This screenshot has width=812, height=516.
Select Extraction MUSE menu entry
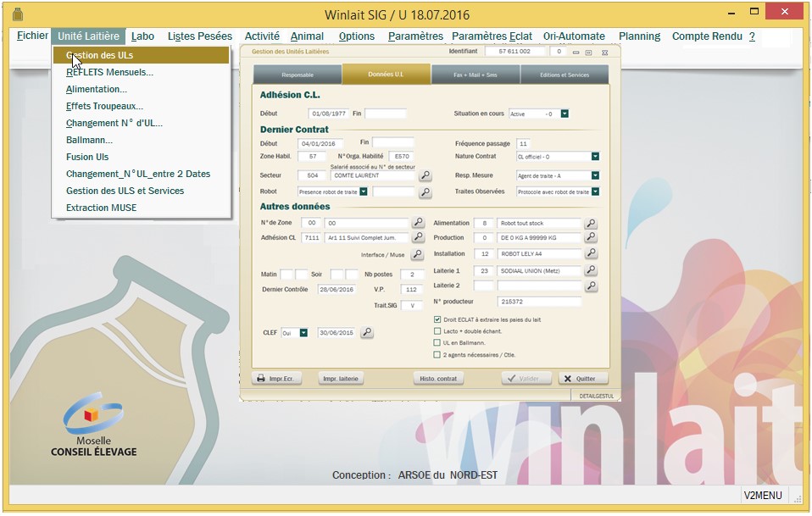(102, 208)
